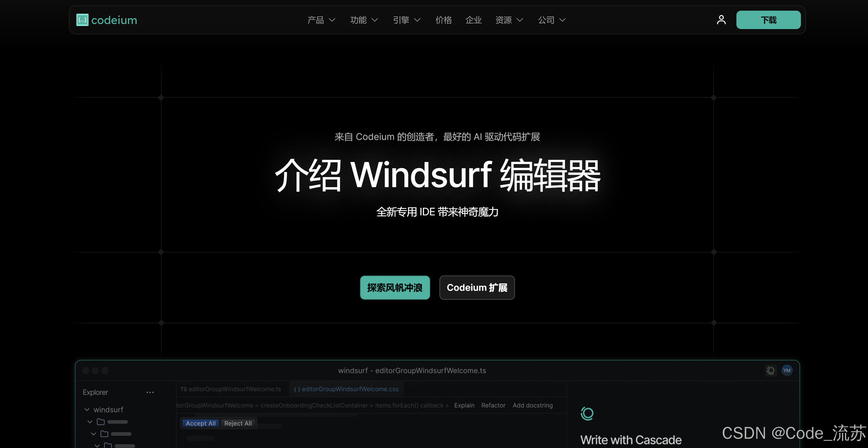Click the second nested folder icon
The width and height of the screenshot is (868, 448).
105,434
